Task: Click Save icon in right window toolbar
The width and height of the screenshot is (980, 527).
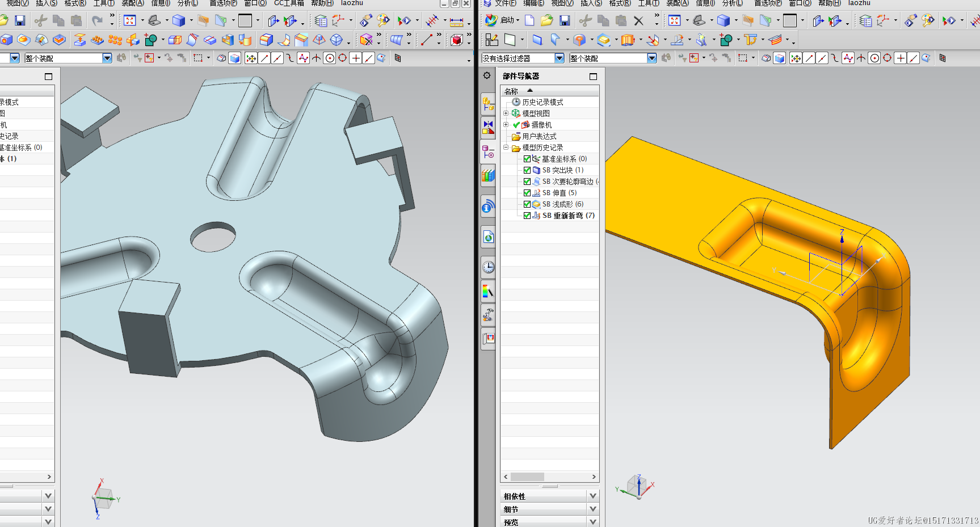Action: [x=565, y=21]
